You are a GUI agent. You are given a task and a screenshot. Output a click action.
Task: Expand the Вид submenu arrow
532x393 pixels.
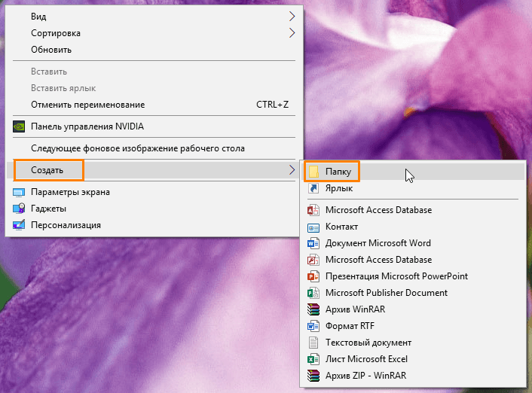click(x=292, y=17)
